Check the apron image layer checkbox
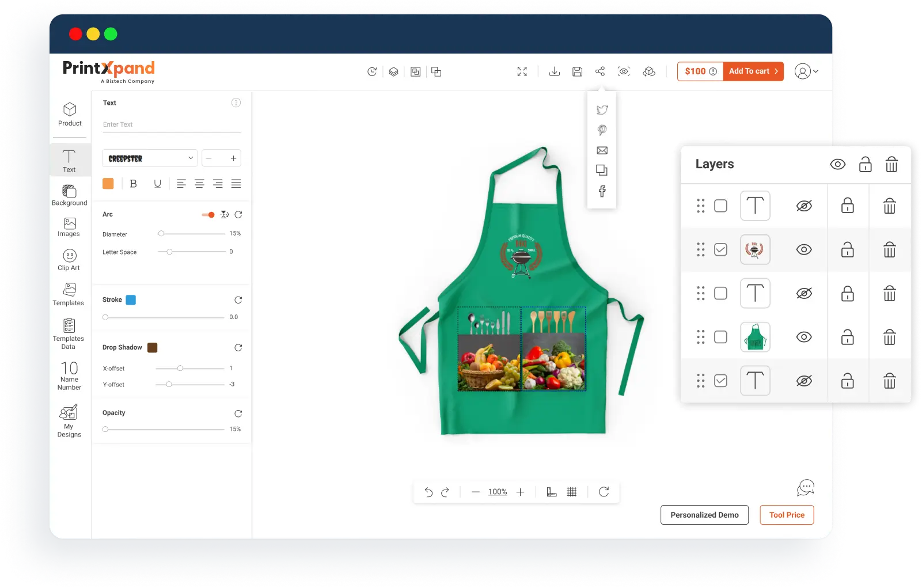Image resolution: width=922 pixels, height=588 pixels. pos(720,337)
